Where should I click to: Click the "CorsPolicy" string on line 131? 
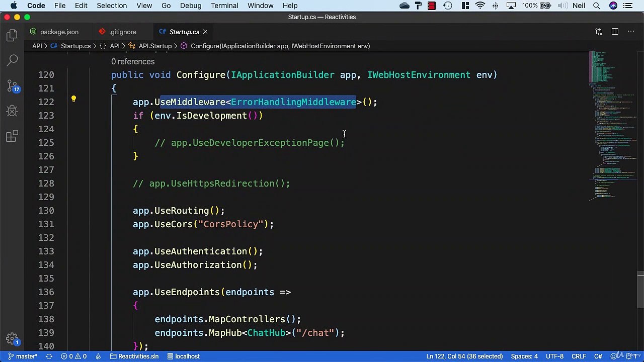[230, 224]
